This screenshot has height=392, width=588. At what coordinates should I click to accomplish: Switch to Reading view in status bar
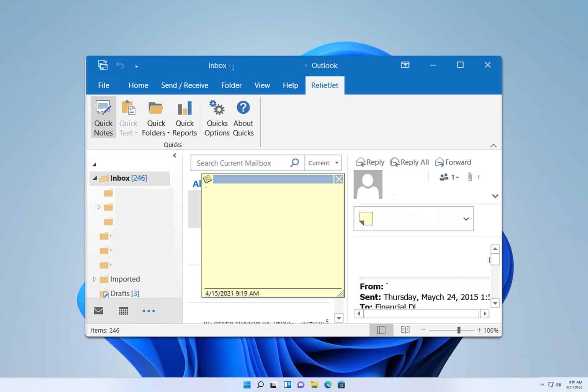tap(405, 330)
